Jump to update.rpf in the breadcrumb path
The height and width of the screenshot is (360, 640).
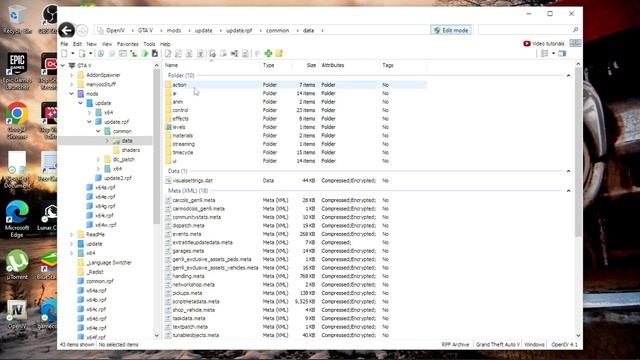tap(239, 31)
